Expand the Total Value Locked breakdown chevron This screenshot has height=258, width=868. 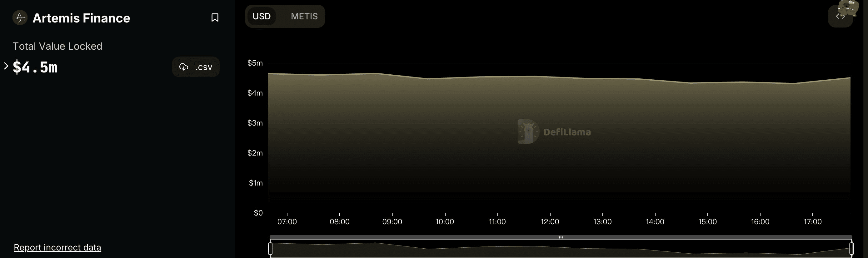click(6, 66)
